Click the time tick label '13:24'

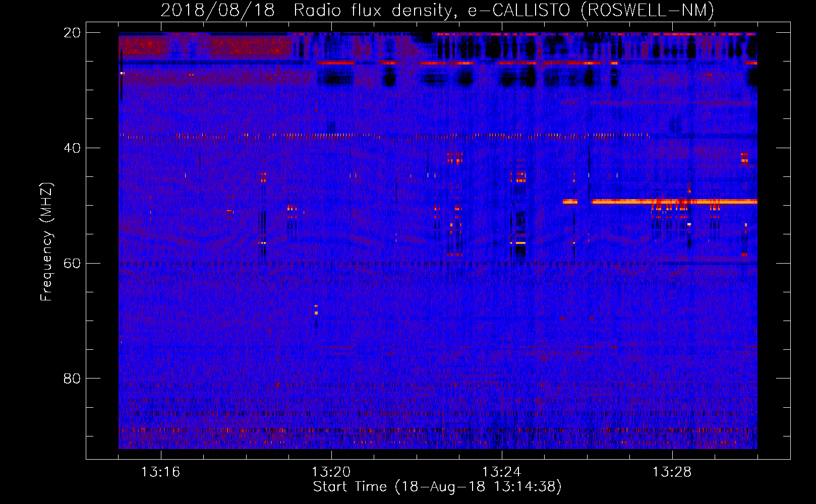[501, 472]
